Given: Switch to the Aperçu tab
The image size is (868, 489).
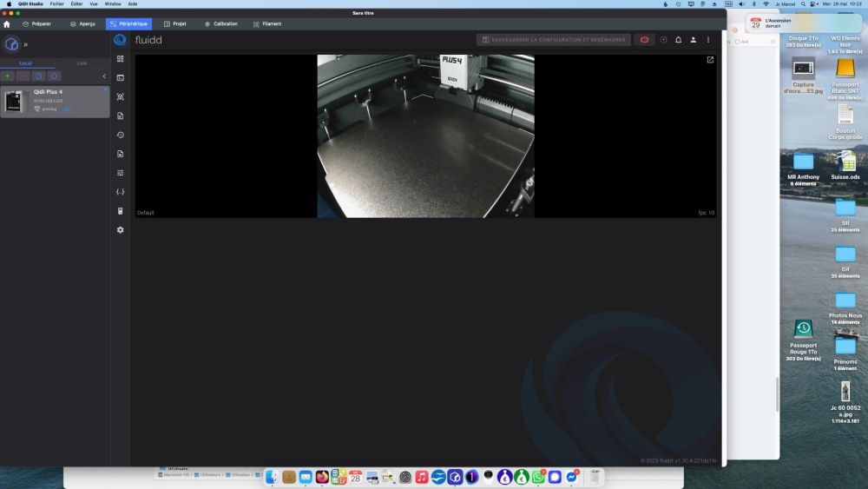Looking at the screenshot, I should 82,23.
